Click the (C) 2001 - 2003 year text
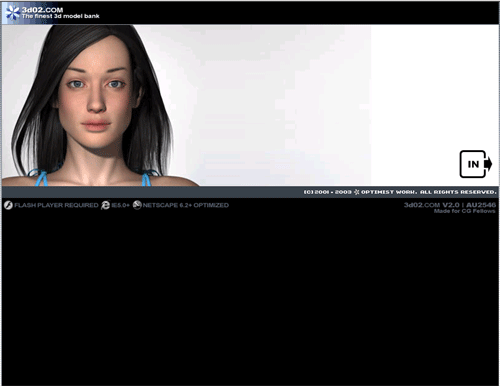 click(x=327, y=192)
